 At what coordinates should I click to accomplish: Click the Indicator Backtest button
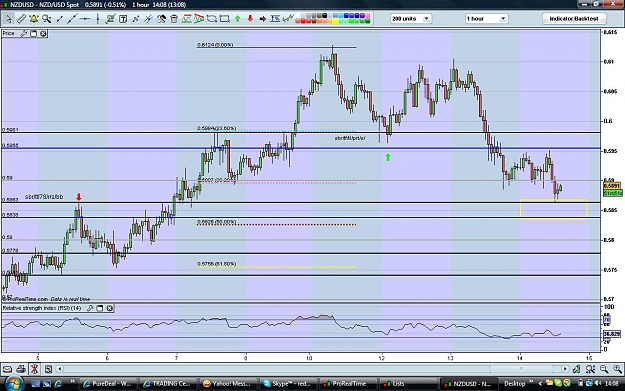coord(574,19)
